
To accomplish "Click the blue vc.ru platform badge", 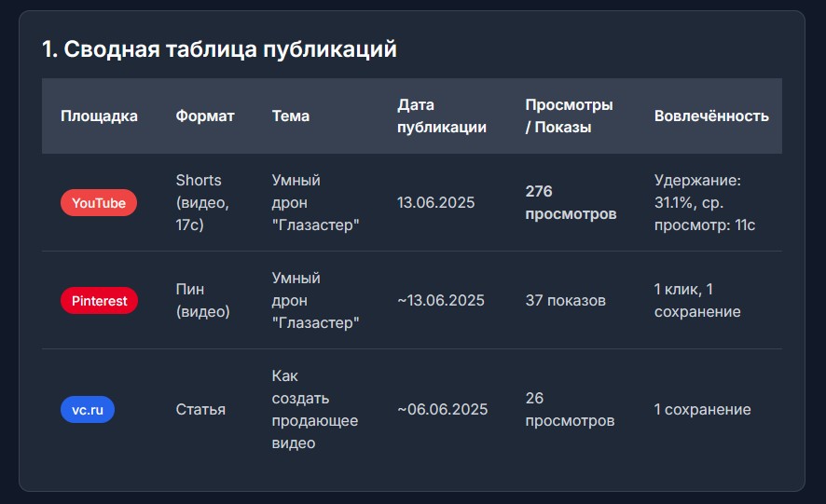I will [88, 409].
